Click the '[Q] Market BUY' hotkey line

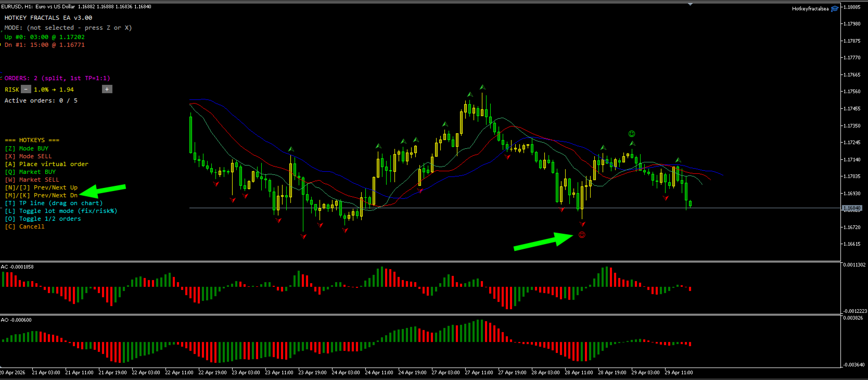(30, 172)
